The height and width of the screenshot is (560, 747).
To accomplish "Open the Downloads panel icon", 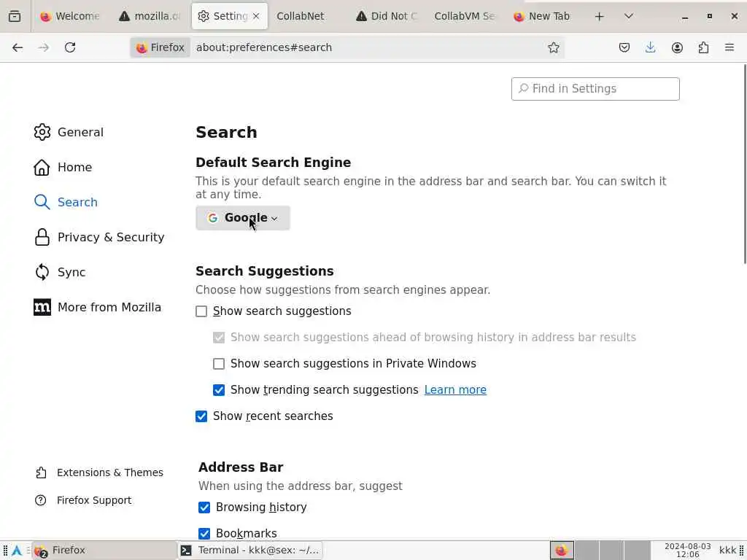I will tap(651, 47).
